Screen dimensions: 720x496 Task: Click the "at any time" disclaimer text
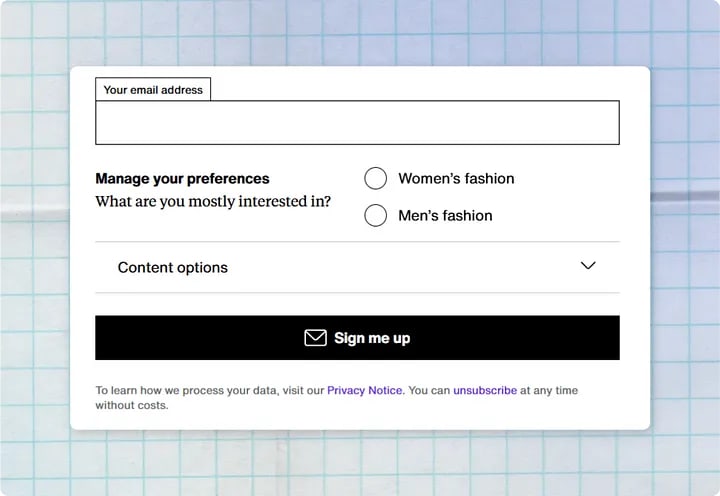click(x=549, y=390)
